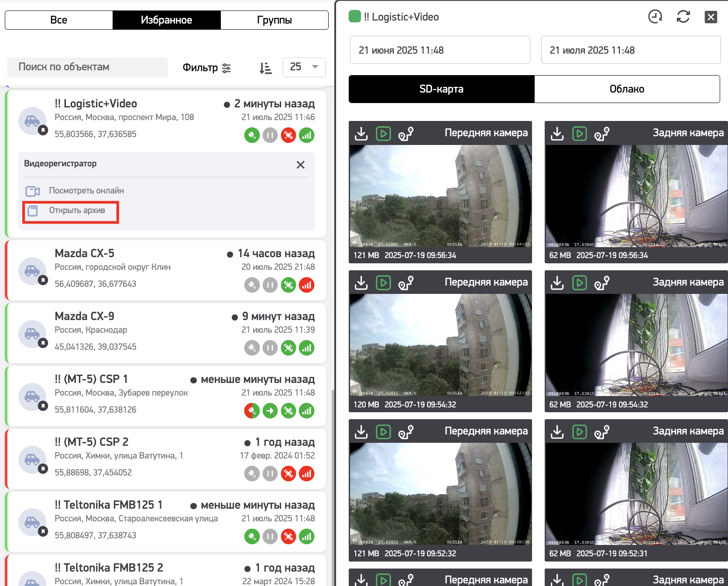Click red satellite status icon of Logistic+Video
The image size is (728, 586).
[x=288, y=135]
